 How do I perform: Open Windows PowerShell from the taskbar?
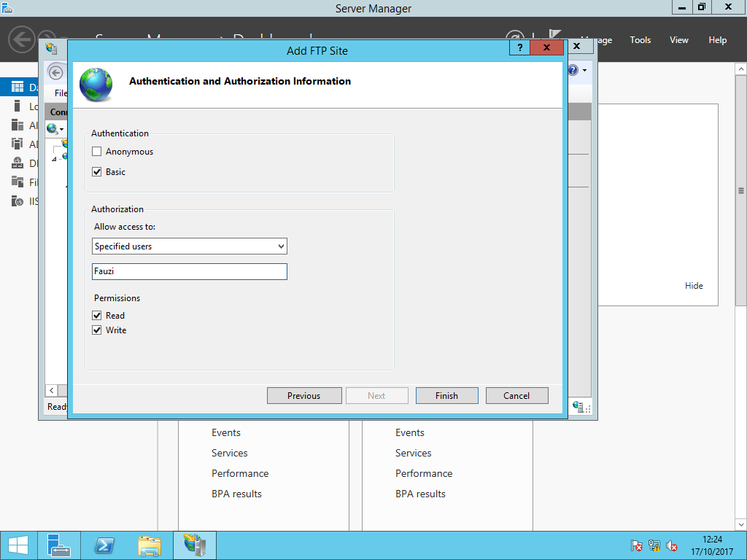104,545
